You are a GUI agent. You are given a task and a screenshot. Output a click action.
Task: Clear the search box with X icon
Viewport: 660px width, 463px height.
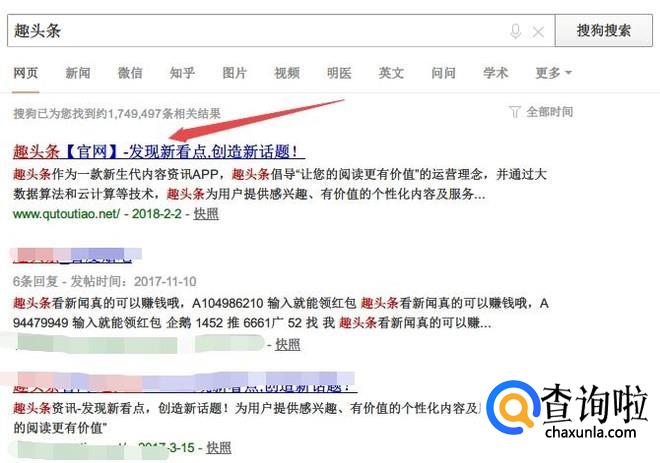538,32
